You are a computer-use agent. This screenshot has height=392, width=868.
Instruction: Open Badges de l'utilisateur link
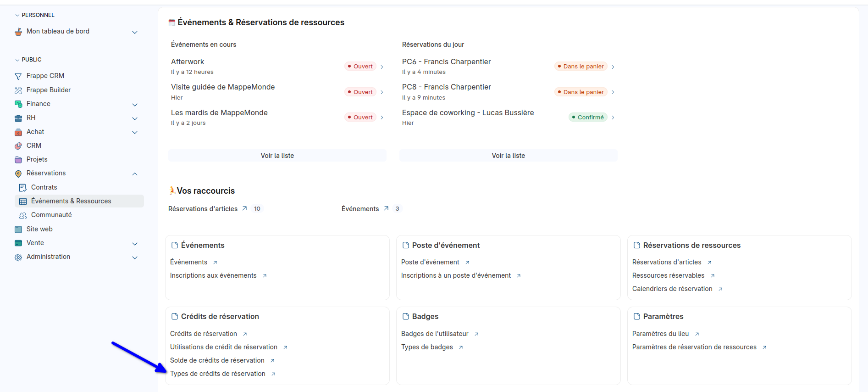click(x=435, y=334)
